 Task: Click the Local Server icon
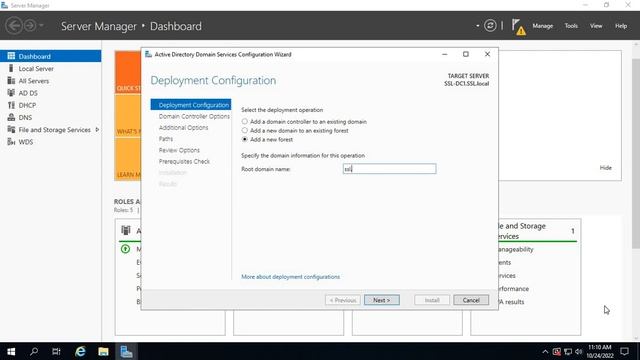(x=11, y=68)
